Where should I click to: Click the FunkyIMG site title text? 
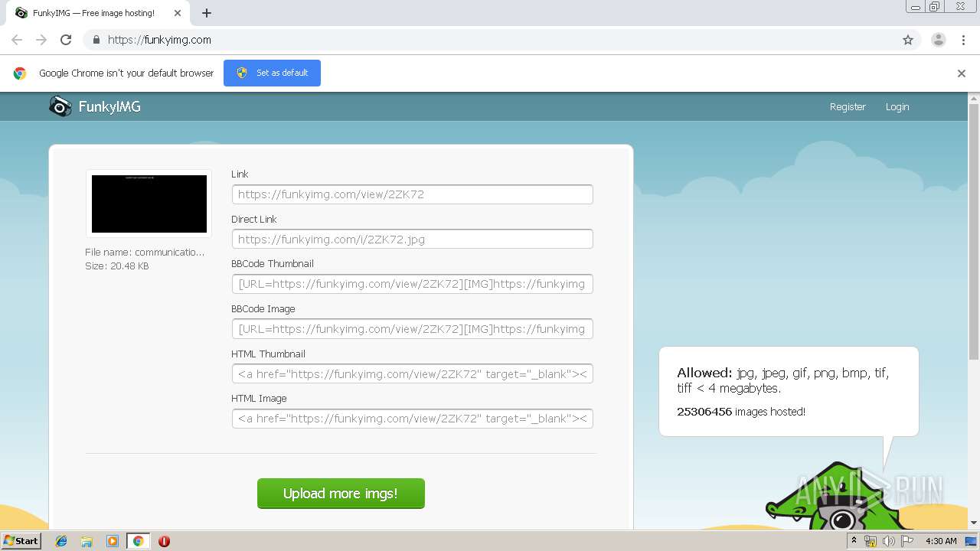[109, 107]
